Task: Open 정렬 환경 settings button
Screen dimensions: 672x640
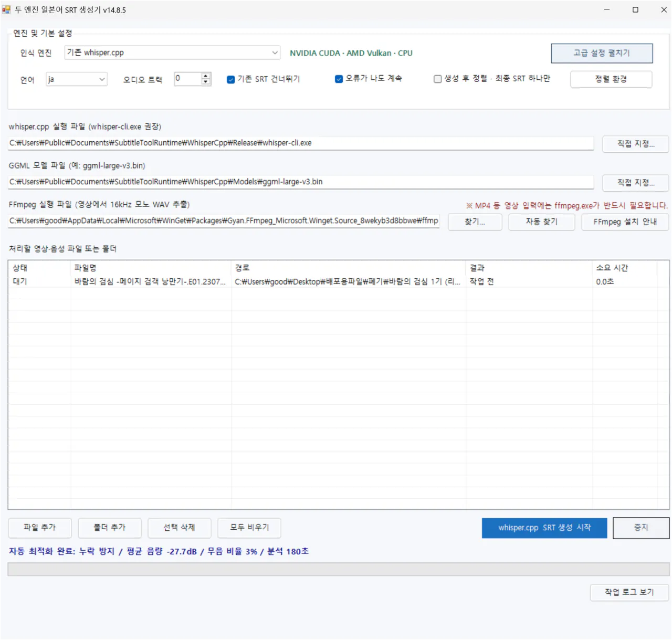Action: (611, 79)
